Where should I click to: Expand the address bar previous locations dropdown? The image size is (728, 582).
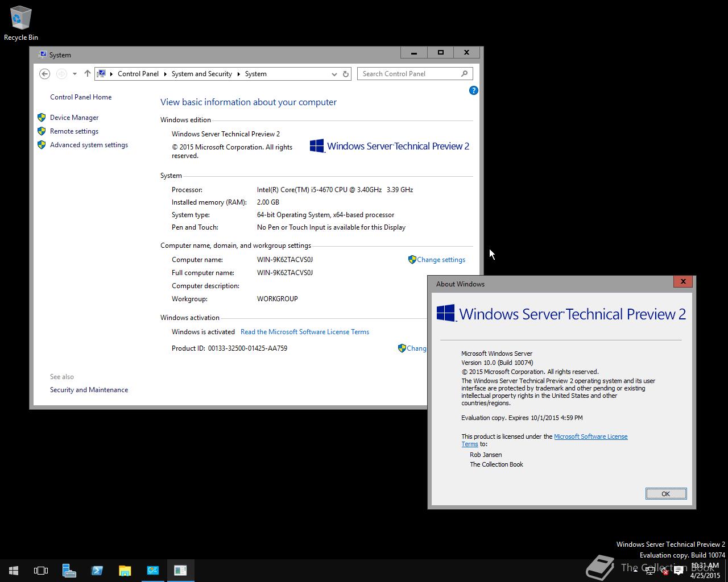tap(334, 74)
